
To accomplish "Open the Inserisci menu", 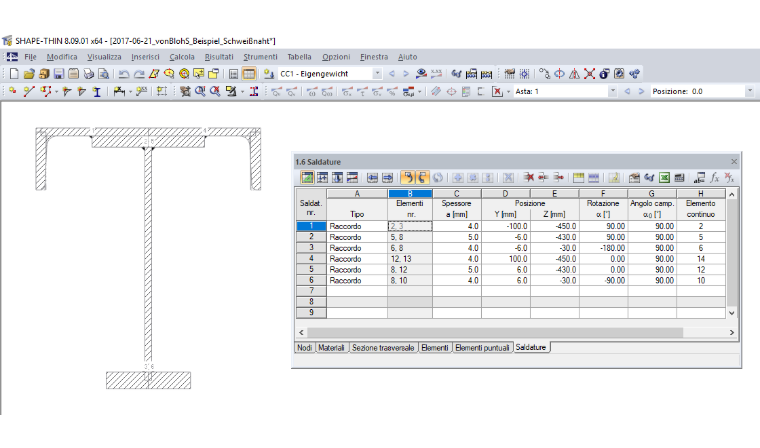I will click(145, 57).
